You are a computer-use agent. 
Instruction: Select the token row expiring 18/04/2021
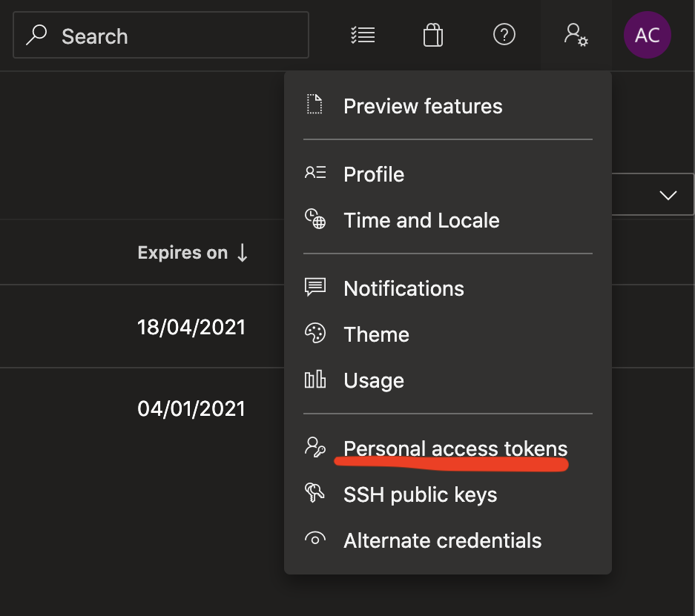coord(142,326)
